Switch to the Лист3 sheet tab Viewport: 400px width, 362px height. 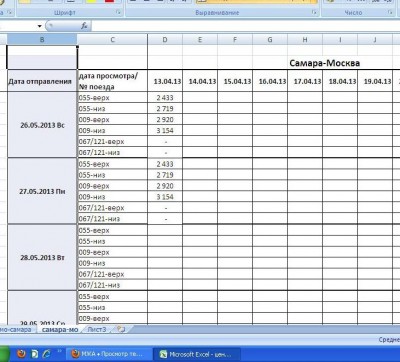pos(97,329)
